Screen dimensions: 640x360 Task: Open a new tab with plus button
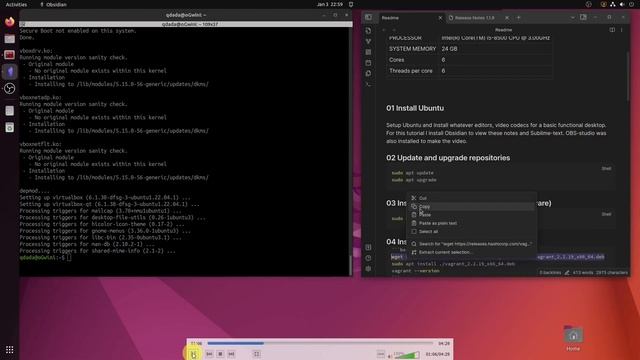click(518, 18)
